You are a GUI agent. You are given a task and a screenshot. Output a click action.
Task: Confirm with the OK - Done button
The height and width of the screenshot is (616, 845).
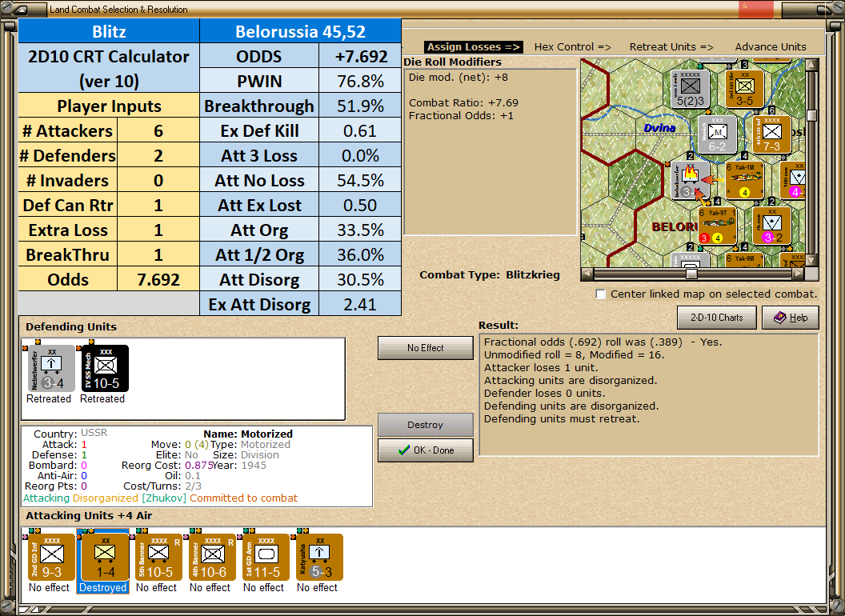tap(425, 450)
